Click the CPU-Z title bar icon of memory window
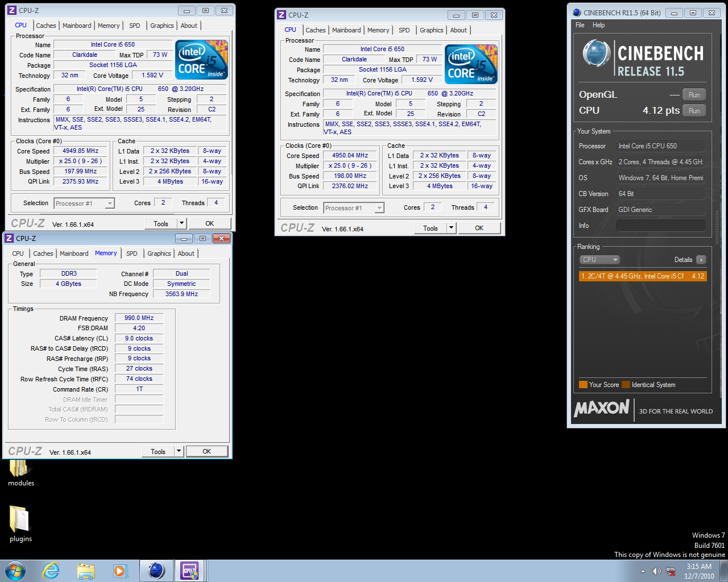728x582 pixels. pos(9,238)
